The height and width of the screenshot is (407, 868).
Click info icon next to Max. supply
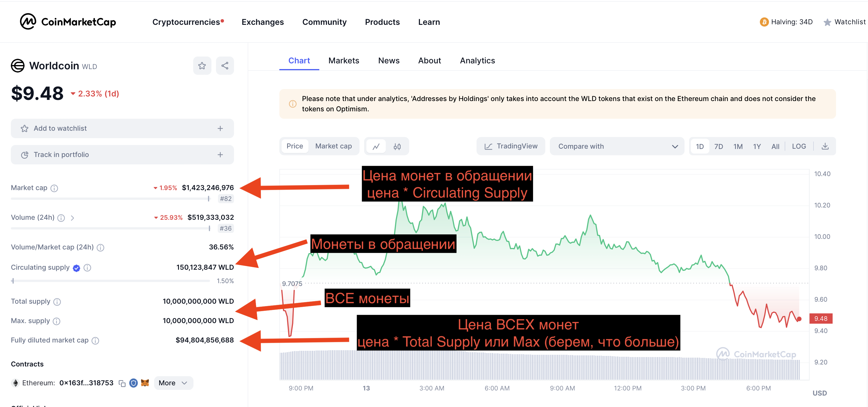[x=56, y=321]
